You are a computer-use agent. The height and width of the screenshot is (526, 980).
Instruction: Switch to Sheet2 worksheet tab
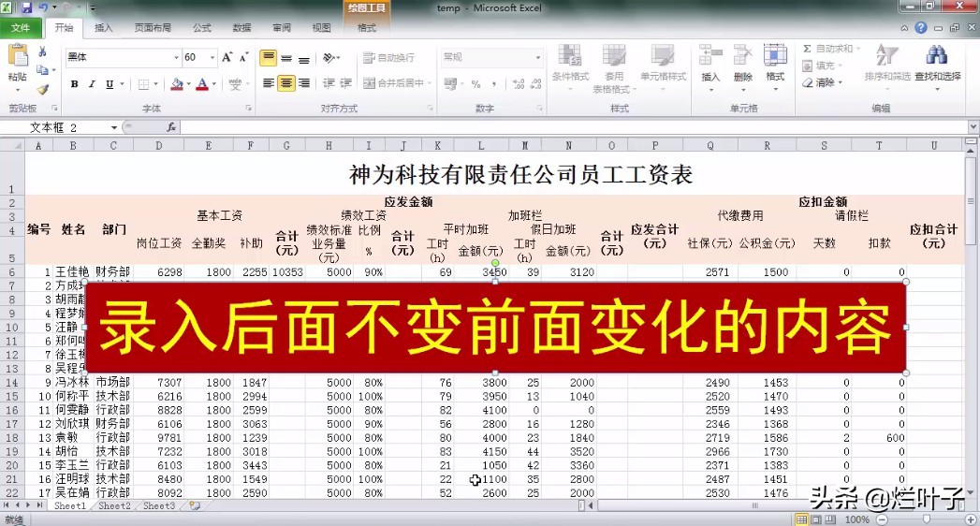pos(114,506)
